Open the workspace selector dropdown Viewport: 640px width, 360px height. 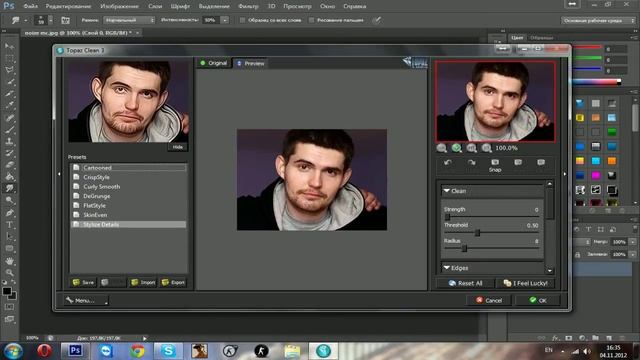pos(598,20)
